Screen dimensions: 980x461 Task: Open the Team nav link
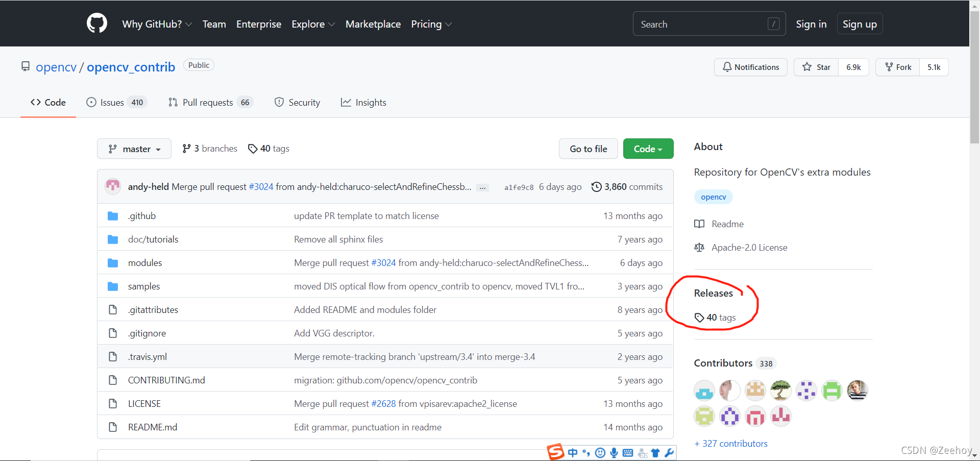click(x=214, y=24)
